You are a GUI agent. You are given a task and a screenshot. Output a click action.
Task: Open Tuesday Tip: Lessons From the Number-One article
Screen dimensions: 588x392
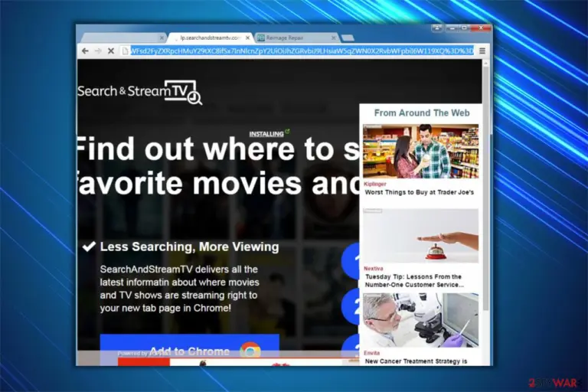[x=414, y=281]
